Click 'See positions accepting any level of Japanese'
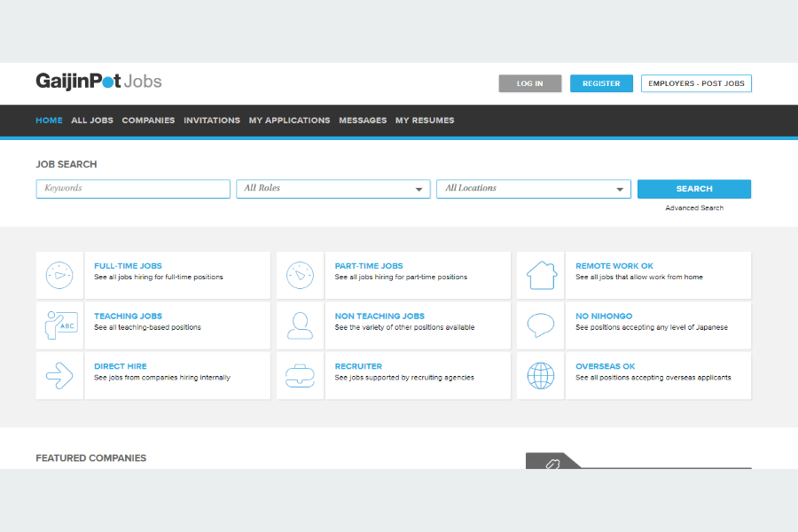798x532 pixels. (652, 327)
